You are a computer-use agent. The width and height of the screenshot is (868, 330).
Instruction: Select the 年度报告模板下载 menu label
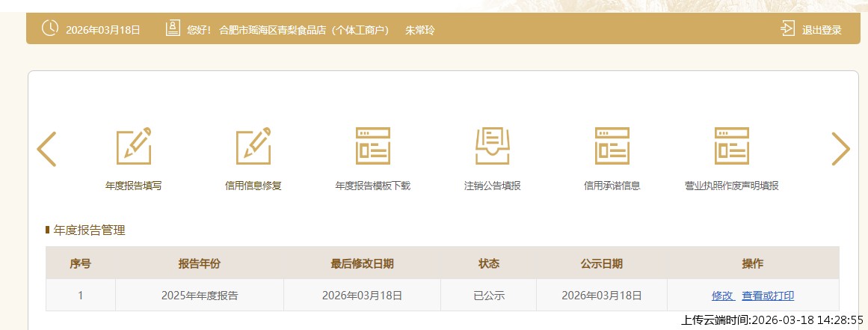373,186
